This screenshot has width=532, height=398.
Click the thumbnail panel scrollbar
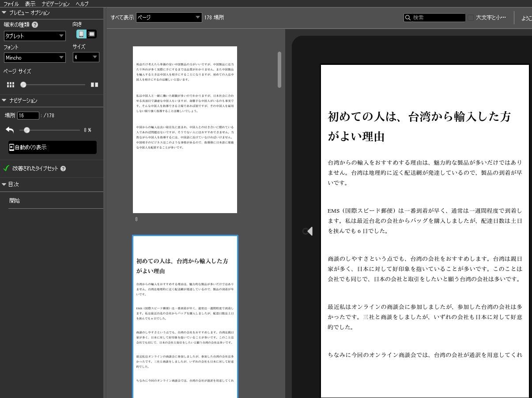[279, 69]
